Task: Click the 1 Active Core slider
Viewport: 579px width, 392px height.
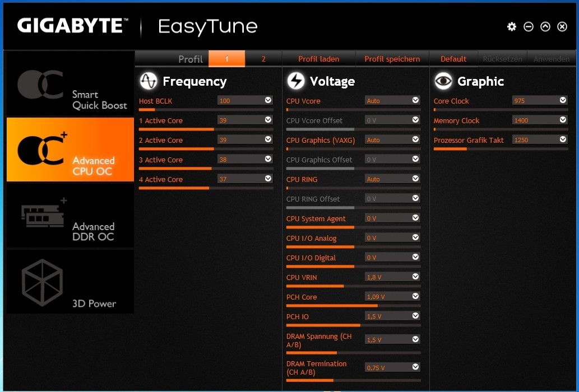Action: point(206,129)
